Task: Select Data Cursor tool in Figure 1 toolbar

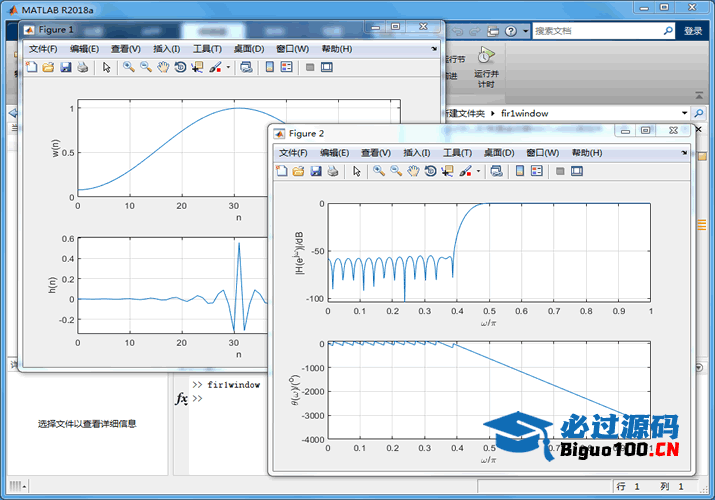Action: [x=197, y=67]
